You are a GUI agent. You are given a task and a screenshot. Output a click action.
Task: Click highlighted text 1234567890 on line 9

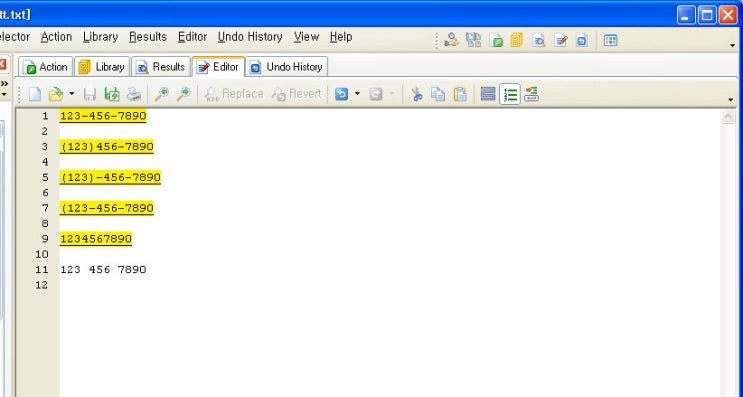pyautogui.click(x=96, y=239)
